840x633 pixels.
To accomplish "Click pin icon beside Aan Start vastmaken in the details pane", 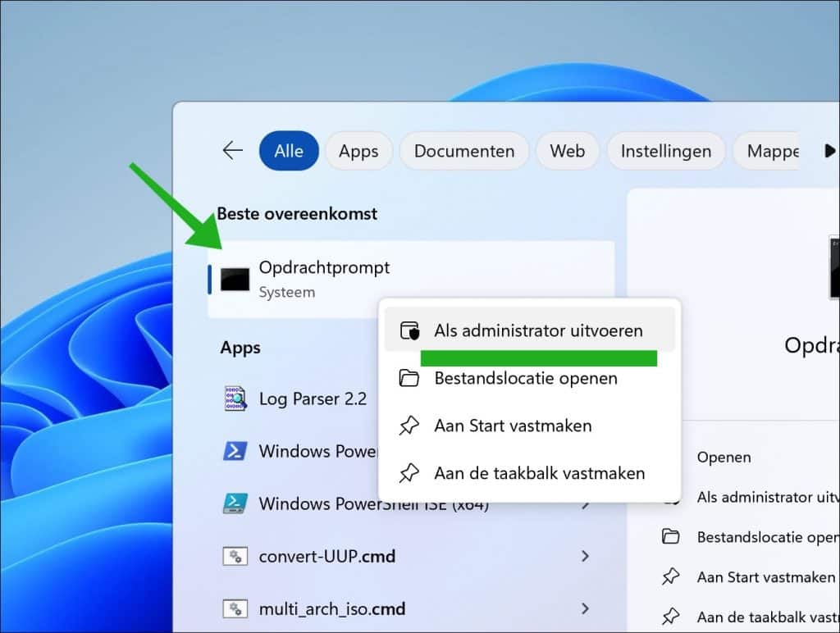I will click(670, 576).
